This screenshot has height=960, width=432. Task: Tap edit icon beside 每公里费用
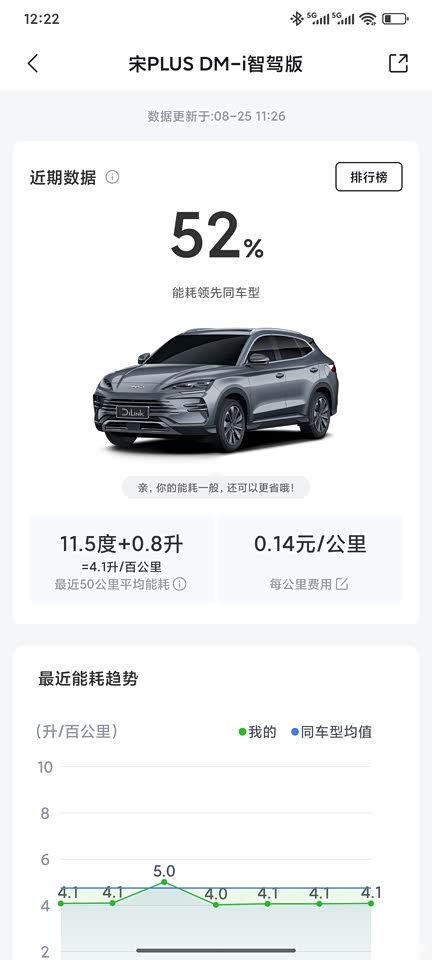341,584
